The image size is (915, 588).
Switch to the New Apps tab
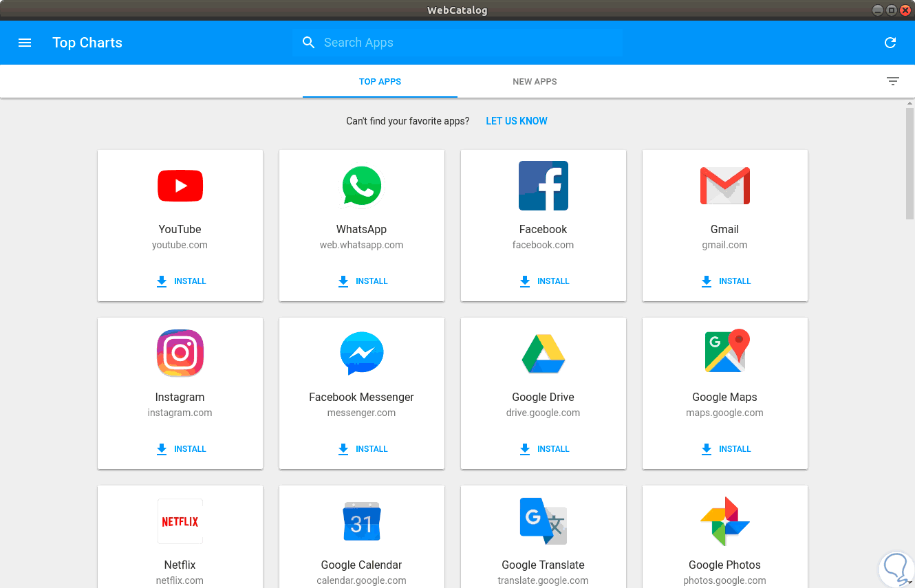(535, 82)
